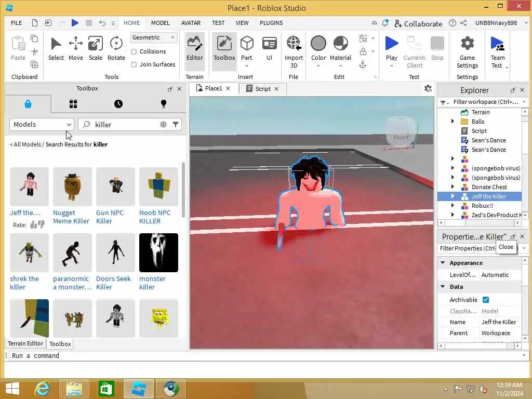532x399 pixels.
Task: Open File Explorer from the taskbar
Action: [x=74, y=389]
